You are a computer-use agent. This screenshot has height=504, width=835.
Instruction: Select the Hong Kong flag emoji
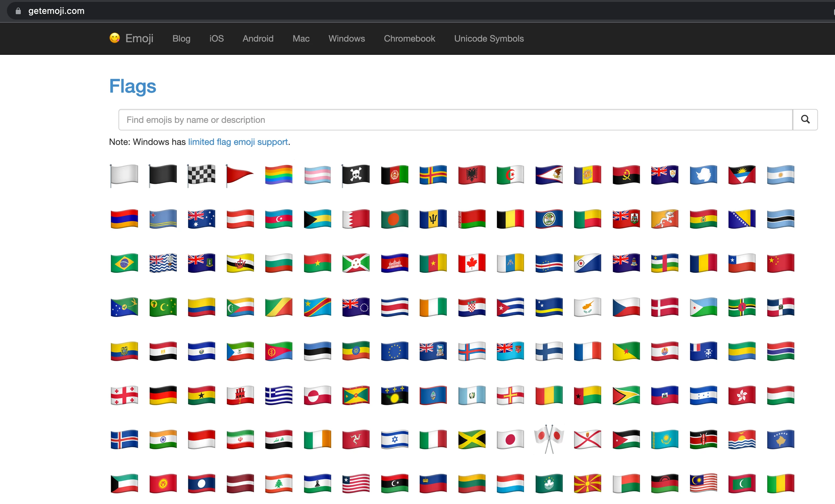(x=742, y=395)
